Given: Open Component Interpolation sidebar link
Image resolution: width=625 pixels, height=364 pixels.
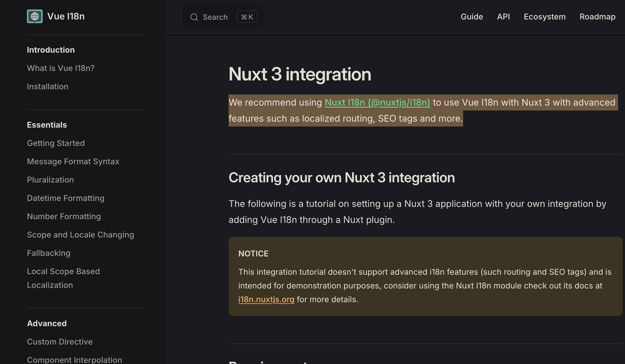Looking at the screenshot, I should [74, 360].
